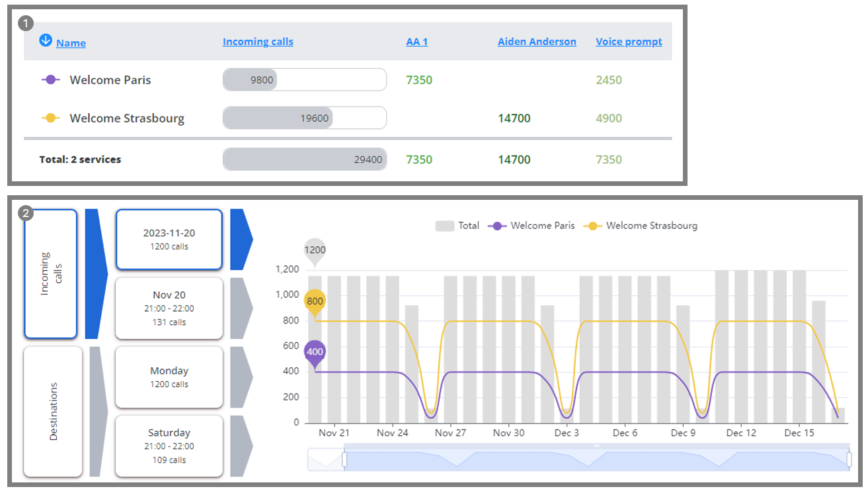Toggle Welcome Paris series in chart legend
This screenshot has height=493, width=868.
tap(532, 226)
